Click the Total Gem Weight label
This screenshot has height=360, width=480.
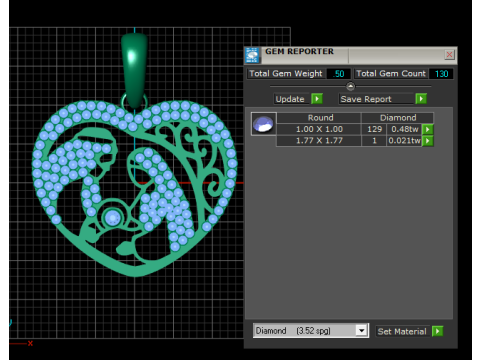(x=286, y=74)
